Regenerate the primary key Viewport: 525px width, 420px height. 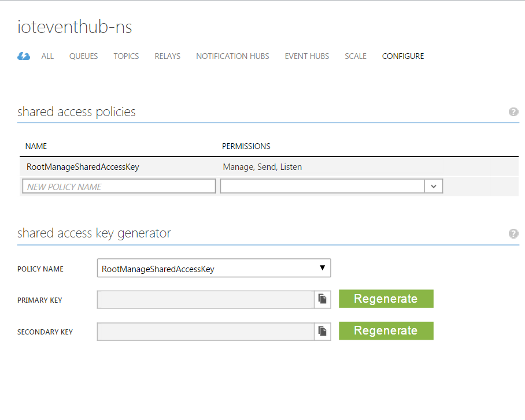coord(386,299)
